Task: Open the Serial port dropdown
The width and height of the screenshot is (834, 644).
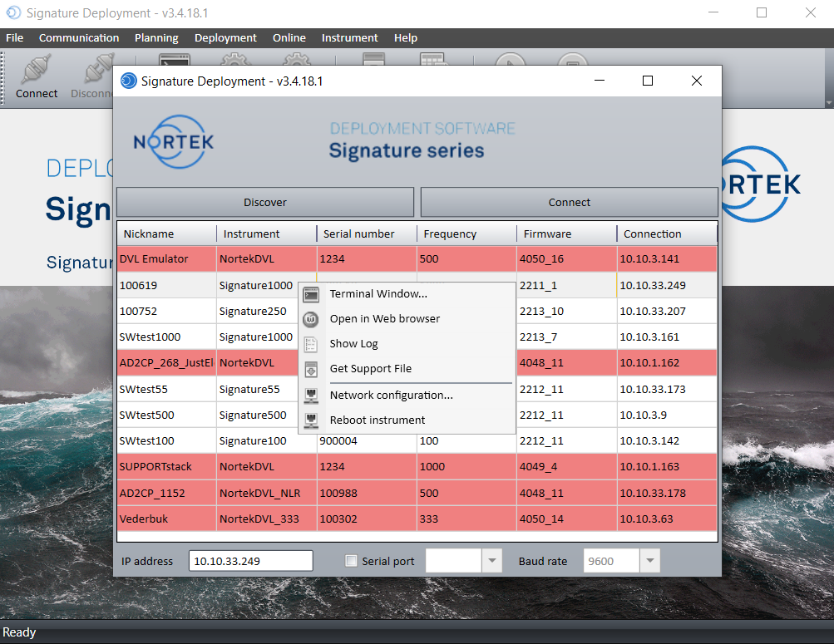Action: pos(492,561)
